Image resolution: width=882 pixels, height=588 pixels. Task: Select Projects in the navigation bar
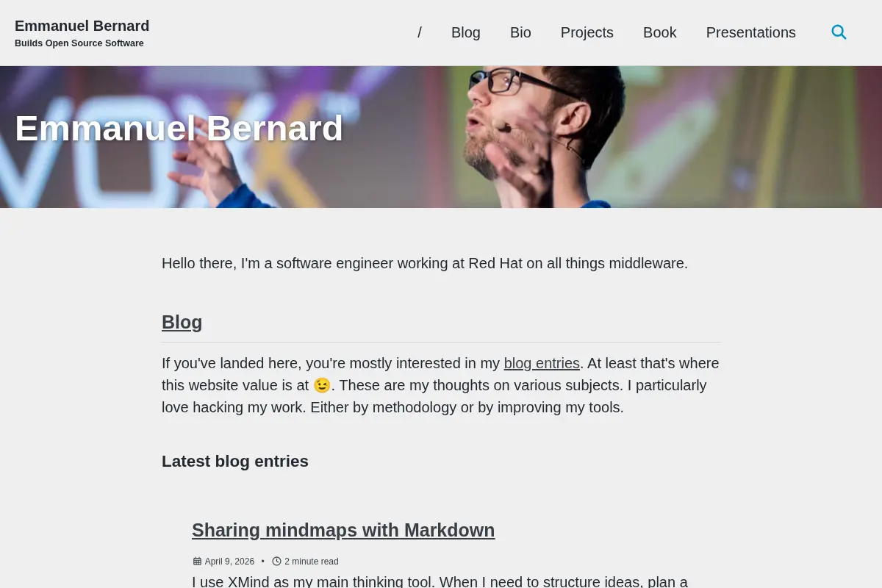(587, 32)
